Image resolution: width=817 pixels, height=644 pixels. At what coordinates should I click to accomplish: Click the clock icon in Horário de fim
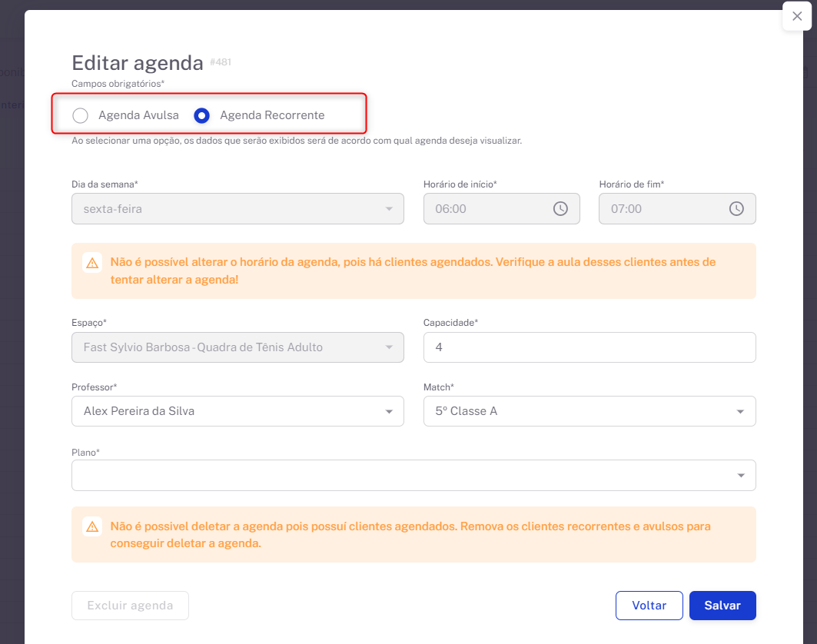pyautogui.click(x=736, y=209)
